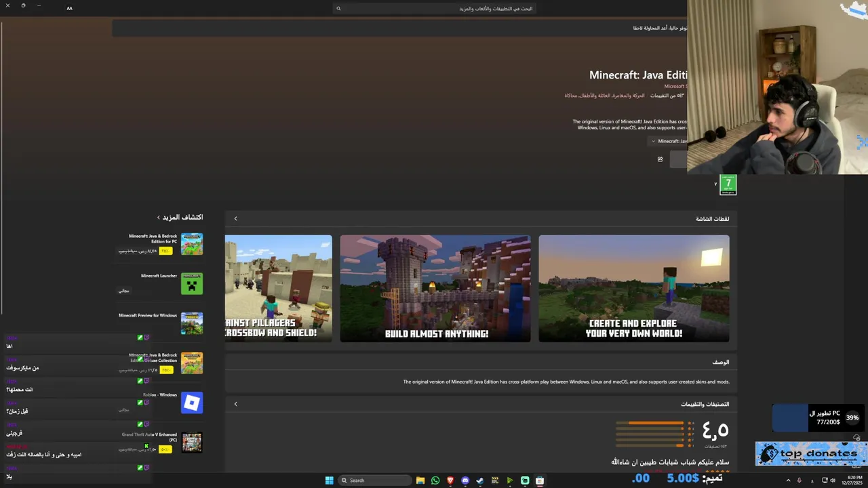The width and height of the screenshot is (868, 488).
Task: Click the screenshots section chevron arrow
Action: click(x=235, y=218)
